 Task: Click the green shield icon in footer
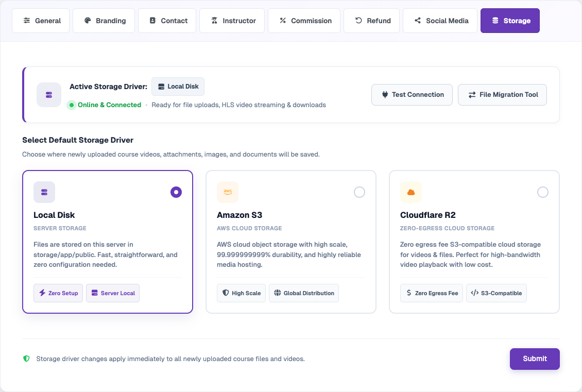pyautogui.click(x=26, y=359)
